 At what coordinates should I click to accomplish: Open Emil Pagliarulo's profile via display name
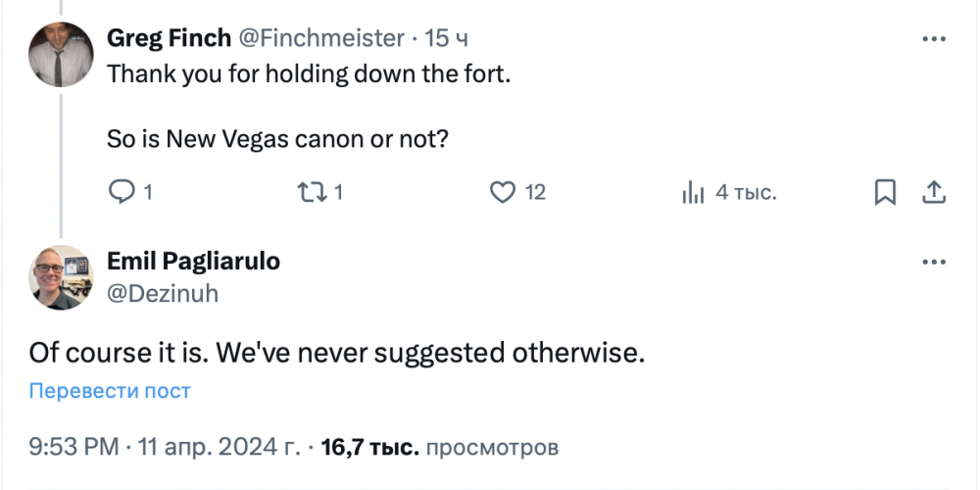(193, 262)
